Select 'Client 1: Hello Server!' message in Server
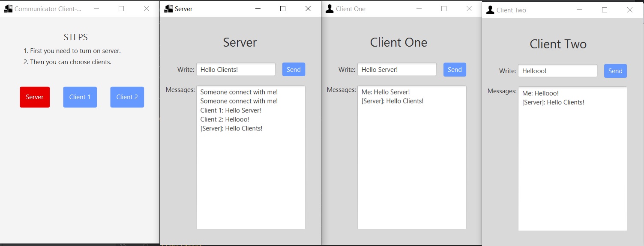The image size is (644, 246). coord(231,110)
